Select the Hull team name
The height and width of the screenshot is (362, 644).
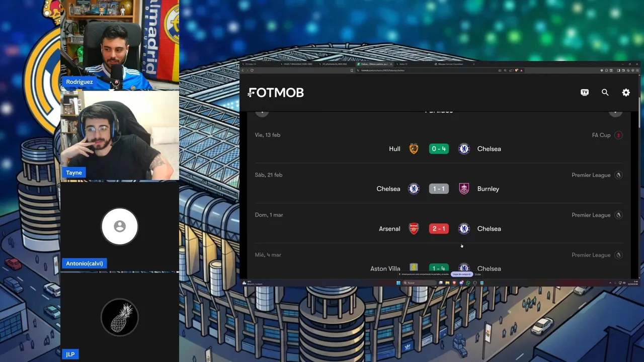394,149
